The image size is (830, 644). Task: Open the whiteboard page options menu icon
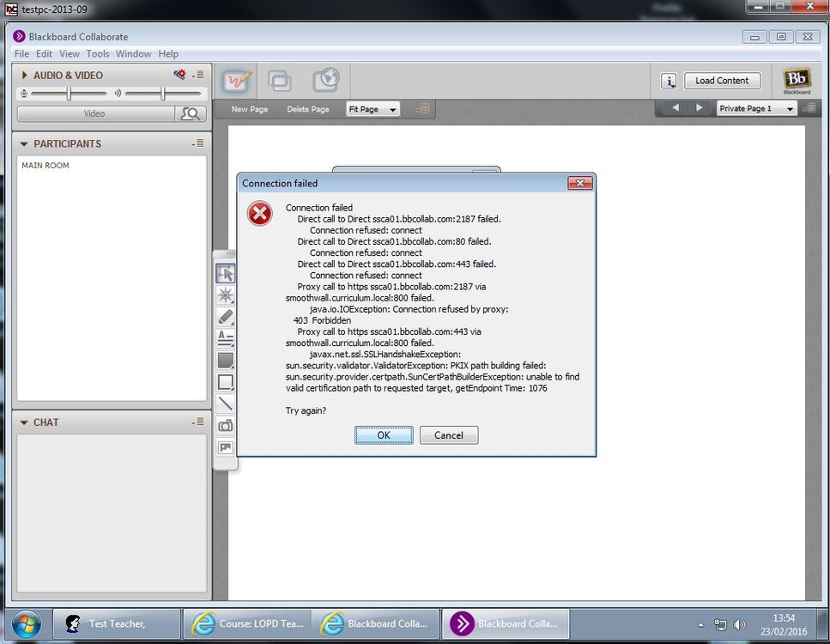pos(422,108)
